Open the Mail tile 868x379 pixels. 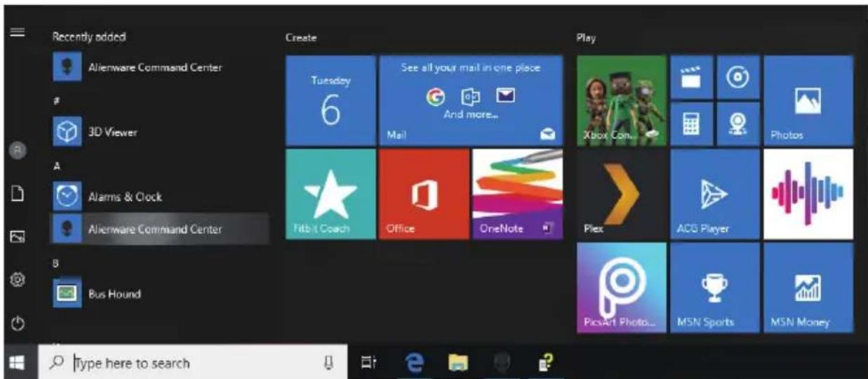[x=471, y=101]
